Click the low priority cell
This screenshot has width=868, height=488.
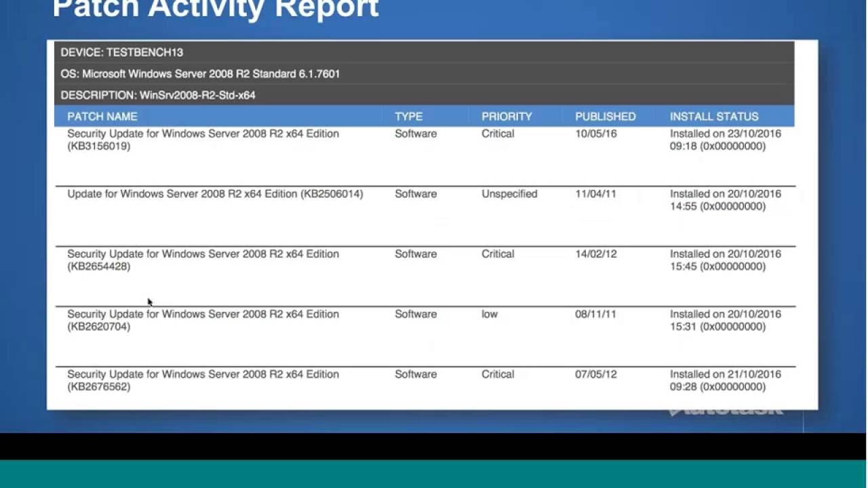[490, 314]
